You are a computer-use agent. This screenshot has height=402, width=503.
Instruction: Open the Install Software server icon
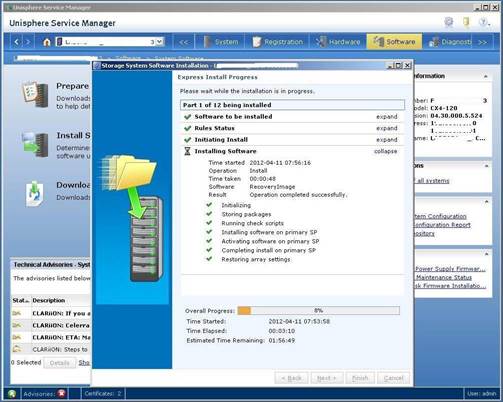(x=35, y=145)
